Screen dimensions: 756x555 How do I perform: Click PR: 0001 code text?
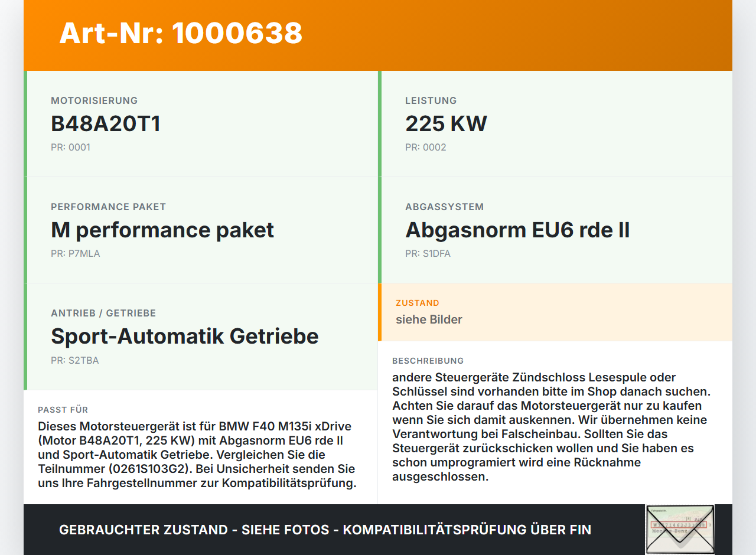click(x=71, y=147)
